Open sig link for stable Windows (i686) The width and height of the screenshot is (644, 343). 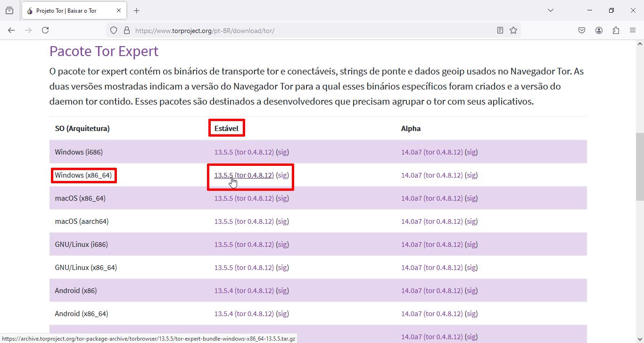pyautogui.click(x=282, y=152)
